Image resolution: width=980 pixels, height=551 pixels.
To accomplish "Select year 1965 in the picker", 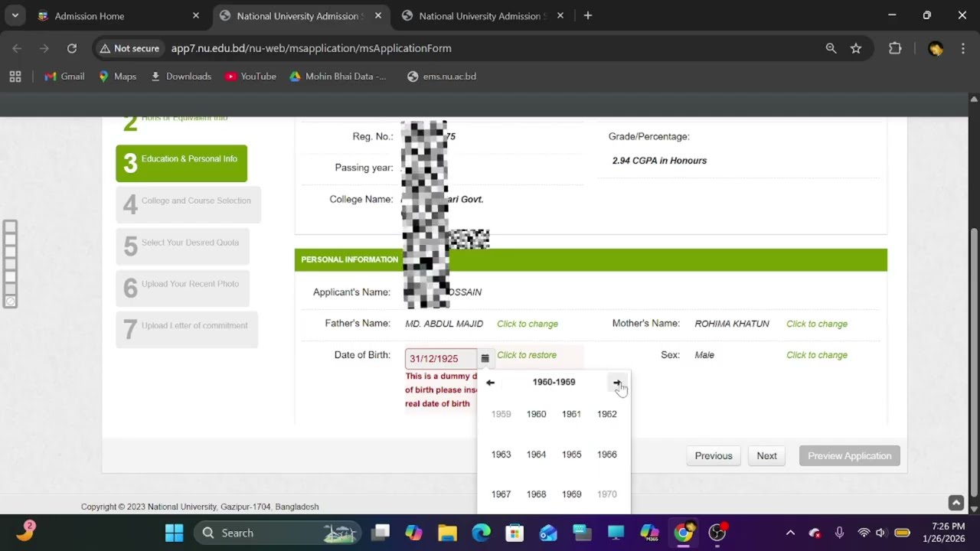I will pyautogui.click(x=571, y=455).
